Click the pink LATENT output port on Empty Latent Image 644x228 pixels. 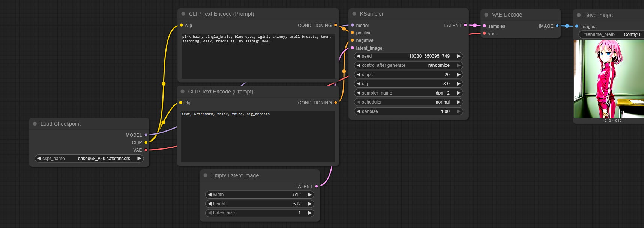[317, 186]
